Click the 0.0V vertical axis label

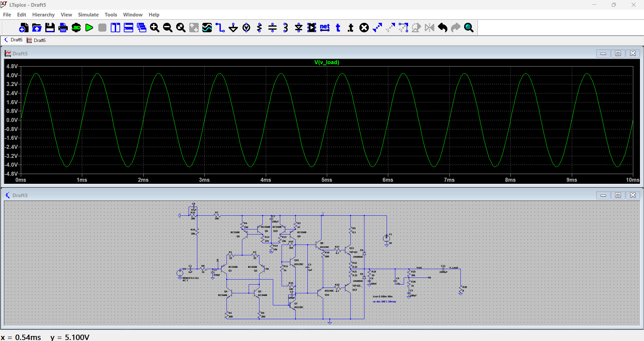12,120
